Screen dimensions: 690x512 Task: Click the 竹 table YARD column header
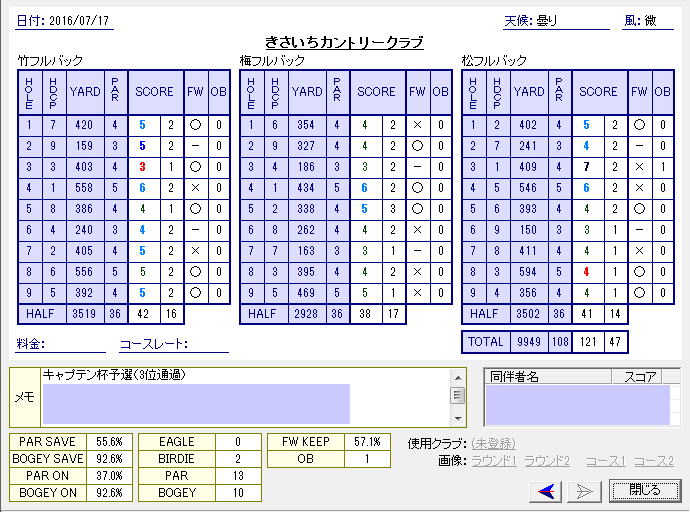(85, 92)
